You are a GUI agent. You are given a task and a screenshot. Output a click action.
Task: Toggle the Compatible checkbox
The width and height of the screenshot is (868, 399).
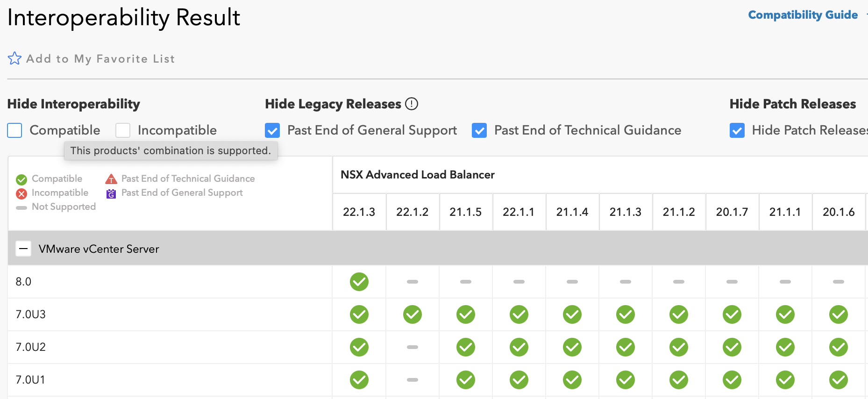click(x=14, y=130)
